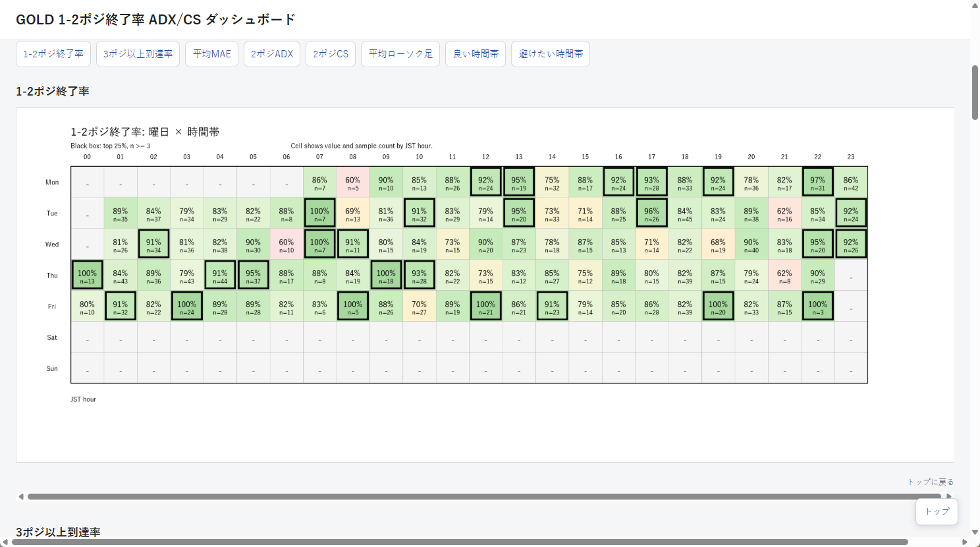Click the page bottom scrollbar left arrow
This screenshot has width=980, height=547.
pos(5,542)
